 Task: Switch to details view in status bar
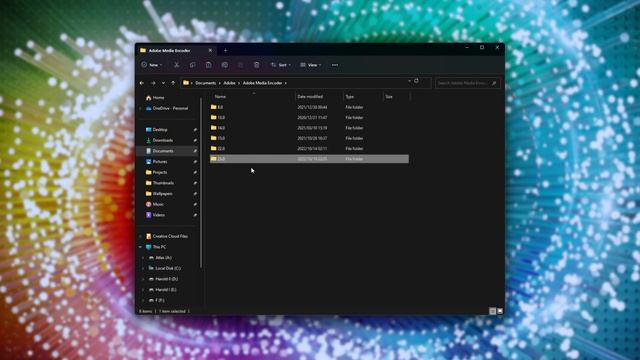pos(493,311)
